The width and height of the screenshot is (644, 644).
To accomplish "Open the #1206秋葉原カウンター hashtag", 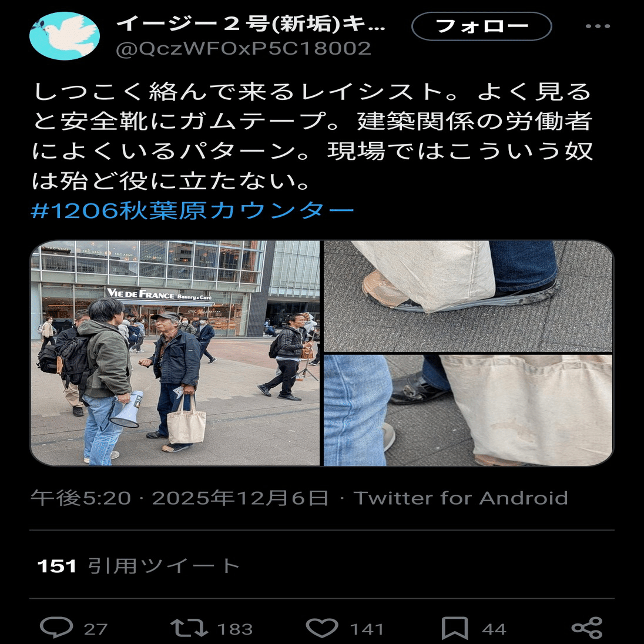I will pos(192,211).
